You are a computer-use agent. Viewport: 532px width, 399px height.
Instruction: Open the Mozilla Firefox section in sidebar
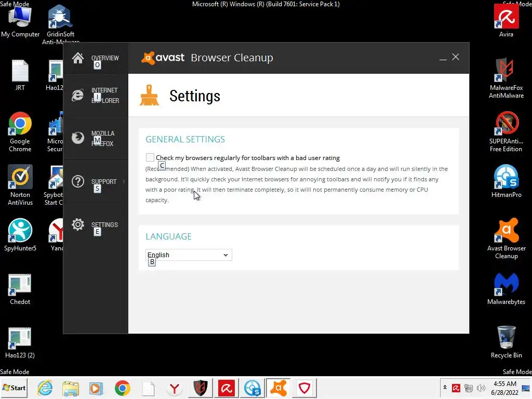(x=96, y=138)
